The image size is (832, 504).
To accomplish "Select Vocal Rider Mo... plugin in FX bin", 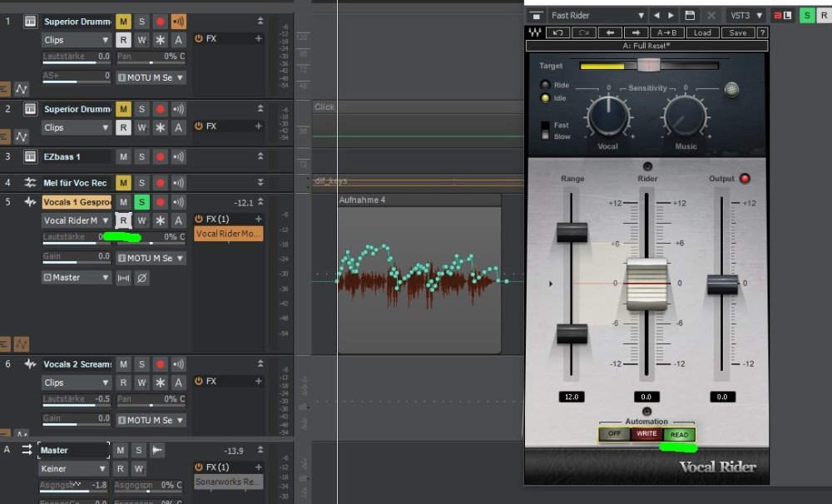I will pos(228,234).
